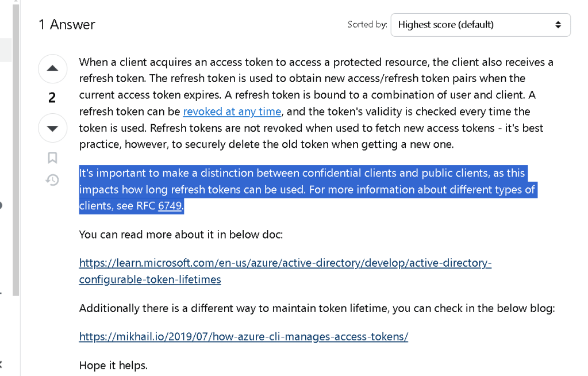
Task: Downvote the answer with the down arrow
Action: pyautogui.click(x=52, y=128)
